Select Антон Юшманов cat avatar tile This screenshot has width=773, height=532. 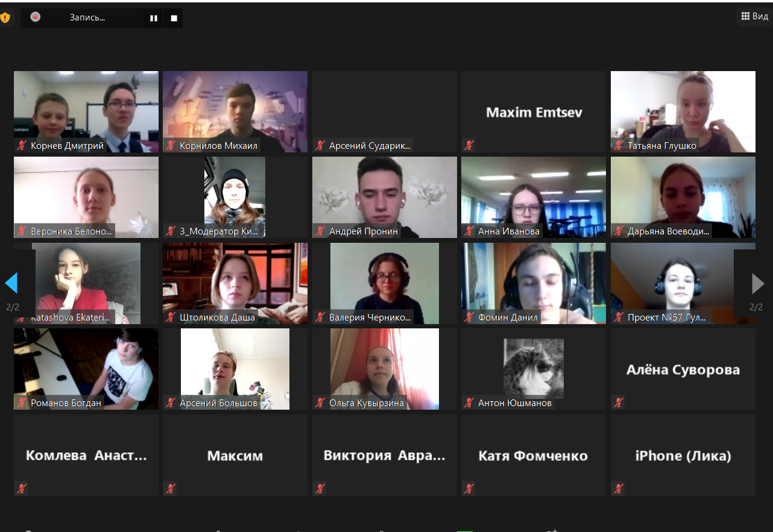(x=534, y=369)
